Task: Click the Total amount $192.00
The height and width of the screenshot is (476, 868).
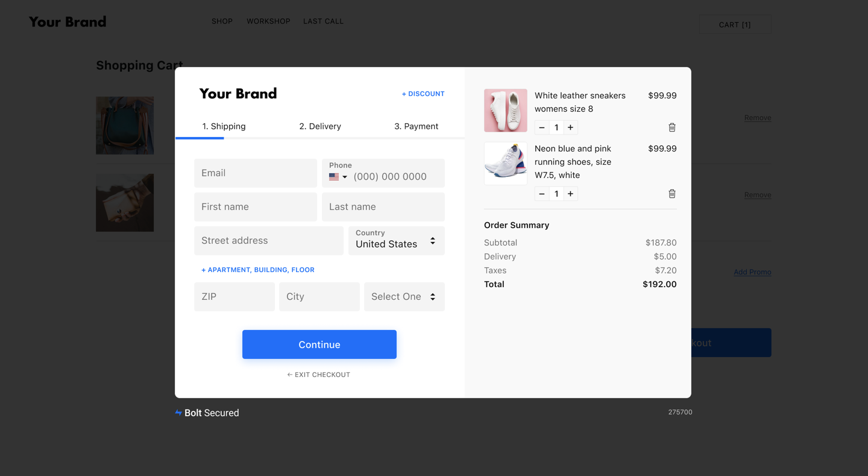Action: pos(659,284)
